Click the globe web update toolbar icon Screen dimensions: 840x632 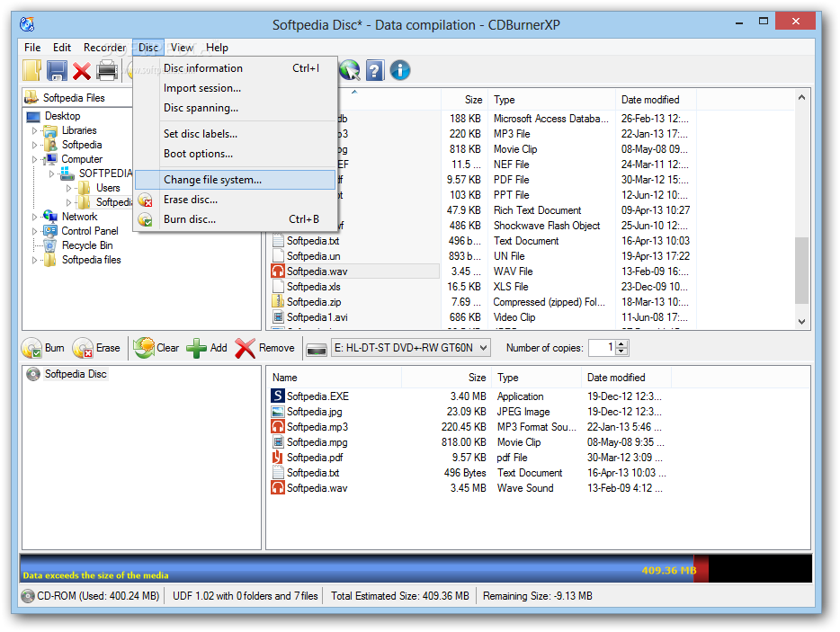pos(350,70)
